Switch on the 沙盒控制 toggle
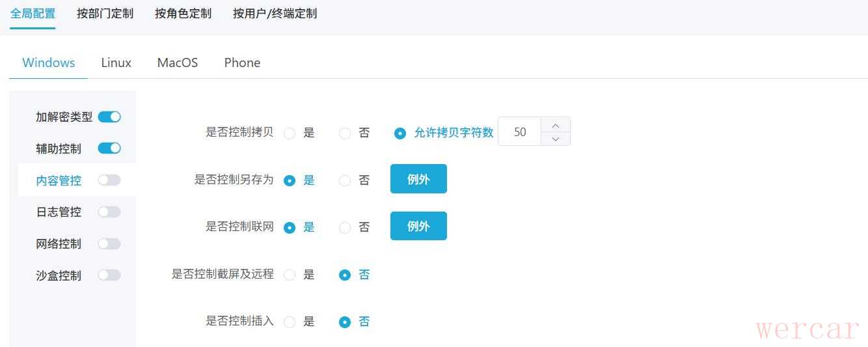868x347 pixels. [x=109, y=275]
